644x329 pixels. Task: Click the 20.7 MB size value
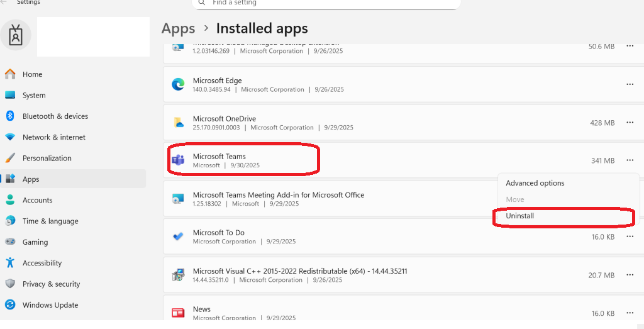pyautogui.click(x=601, y=275)
